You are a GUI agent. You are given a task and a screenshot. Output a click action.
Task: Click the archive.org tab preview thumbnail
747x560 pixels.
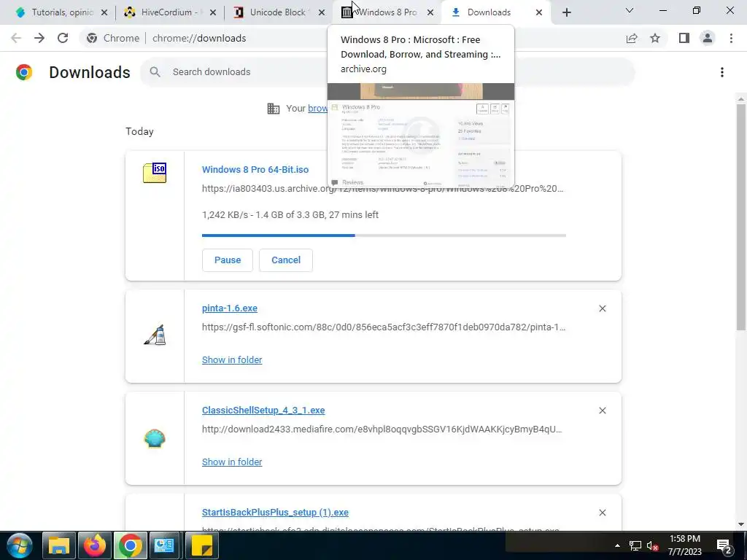(x=421, y=135)
